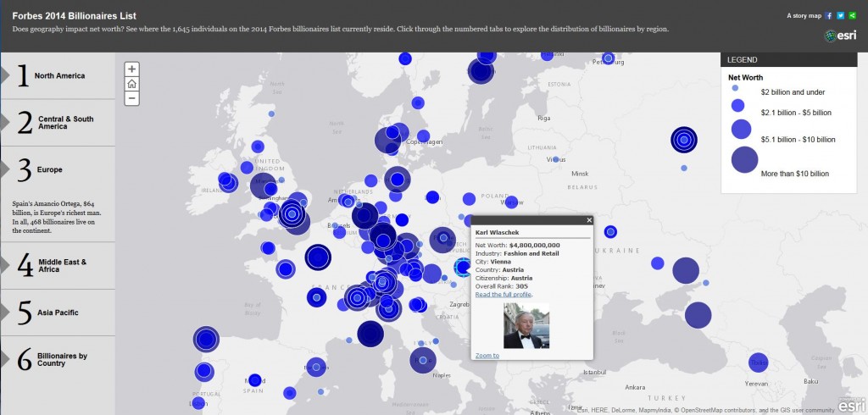Zoom out the map with minus button
This screenshot has height=415, width=868.
(x=131, y=98)
